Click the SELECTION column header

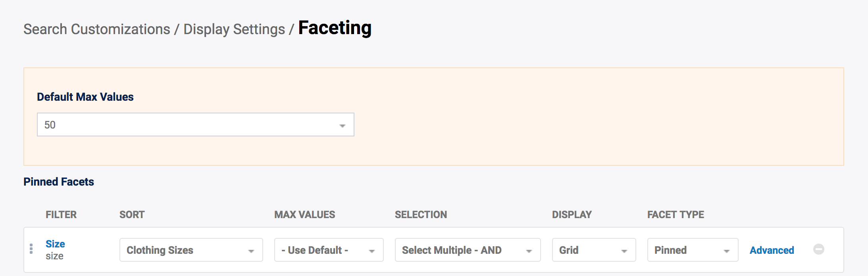421,215
